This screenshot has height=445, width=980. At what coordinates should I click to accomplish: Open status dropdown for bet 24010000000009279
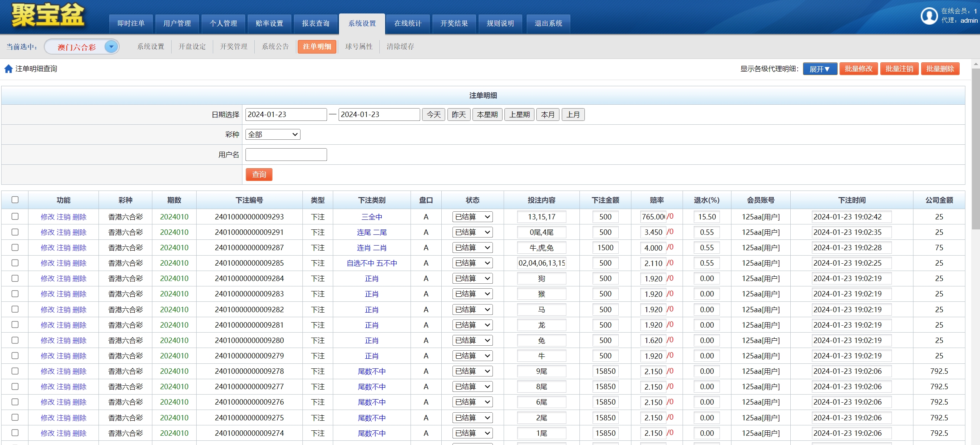[472, 356]
